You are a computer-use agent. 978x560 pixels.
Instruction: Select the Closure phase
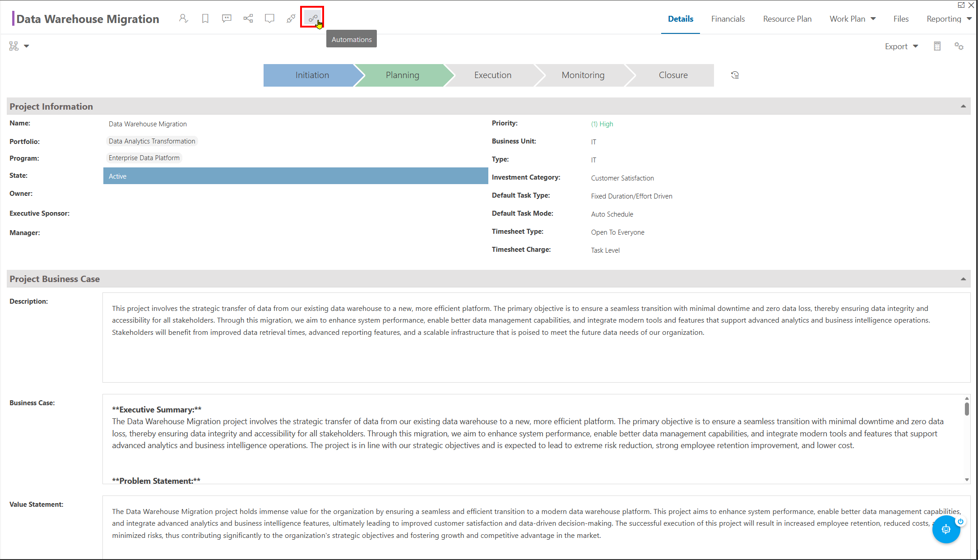(673, 75)
